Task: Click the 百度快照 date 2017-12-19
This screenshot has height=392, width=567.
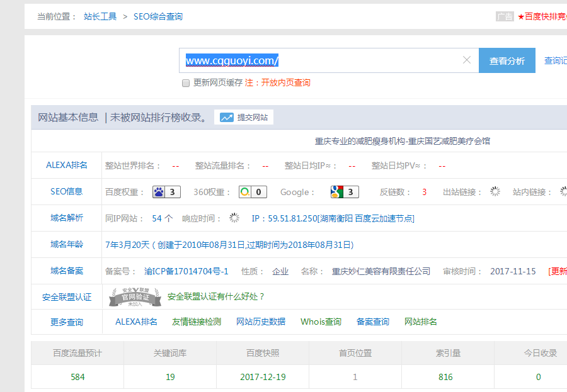Action: point(263,377)
